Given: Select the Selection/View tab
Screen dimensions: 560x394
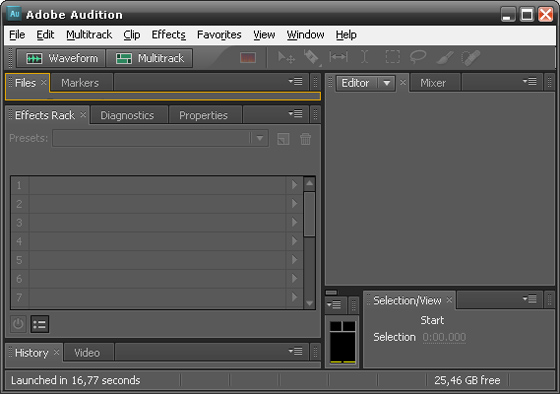Looking at the screenshot, I should click(407, 300).
